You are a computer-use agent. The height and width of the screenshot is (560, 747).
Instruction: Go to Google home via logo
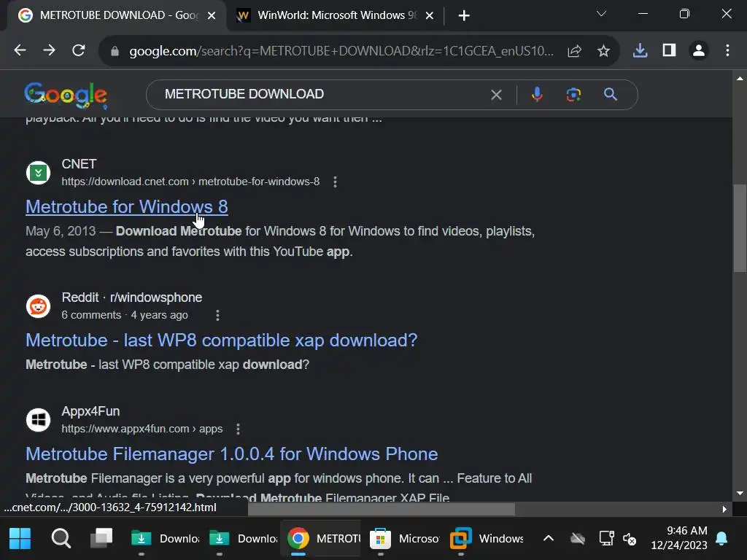point(66,95)
